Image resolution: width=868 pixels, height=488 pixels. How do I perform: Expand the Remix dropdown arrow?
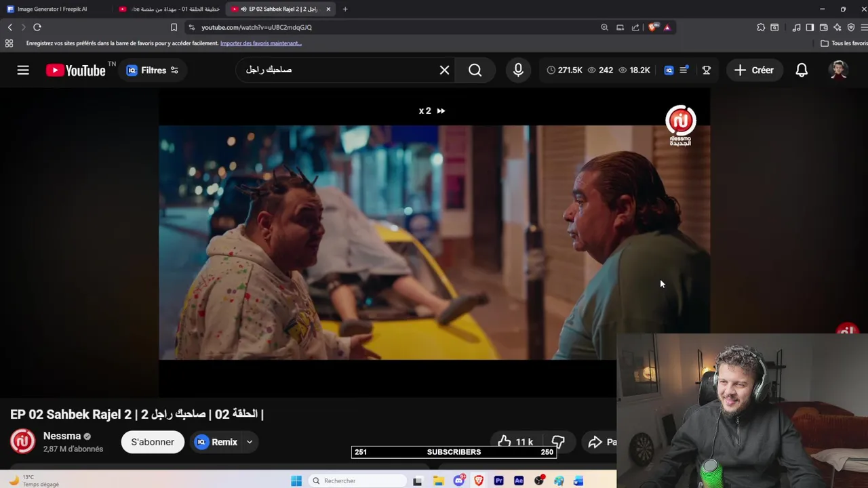pos(250,442)
